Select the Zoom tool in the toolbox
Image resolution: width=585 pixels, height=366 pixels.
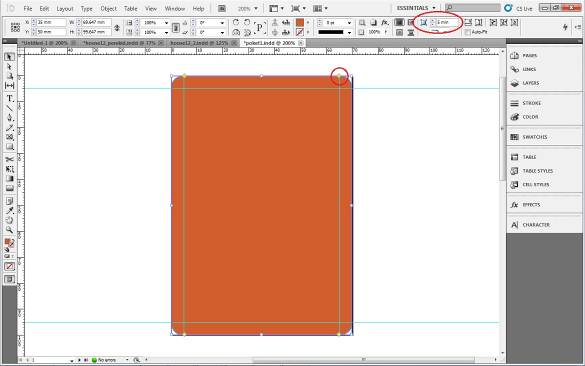pos(9,230)
